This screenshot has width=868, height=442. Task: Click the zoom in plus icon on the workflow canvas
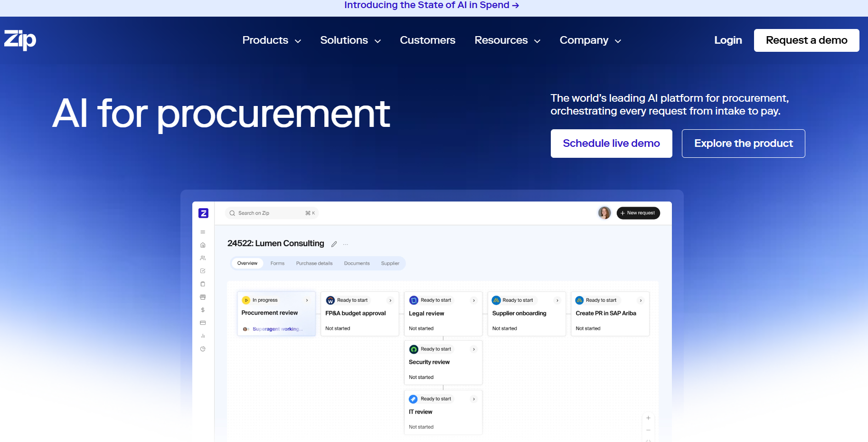tap(648, 418)
